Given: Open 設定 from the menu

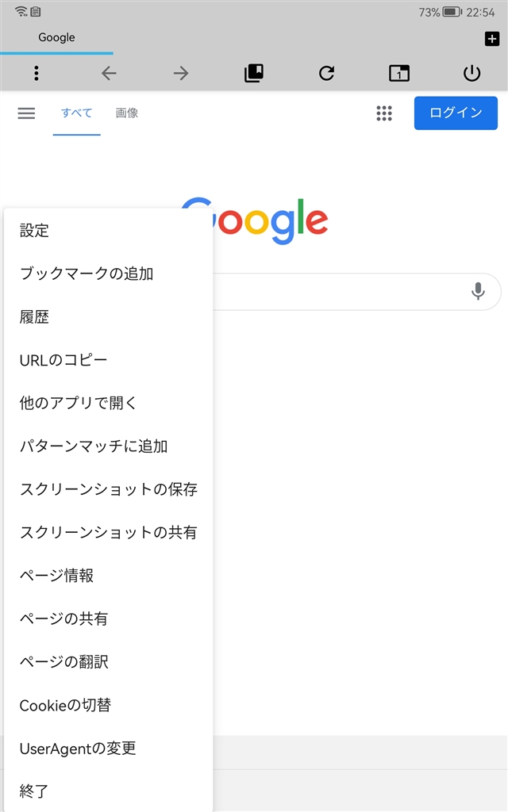Looking at the screenshot, I should point(35,231).
